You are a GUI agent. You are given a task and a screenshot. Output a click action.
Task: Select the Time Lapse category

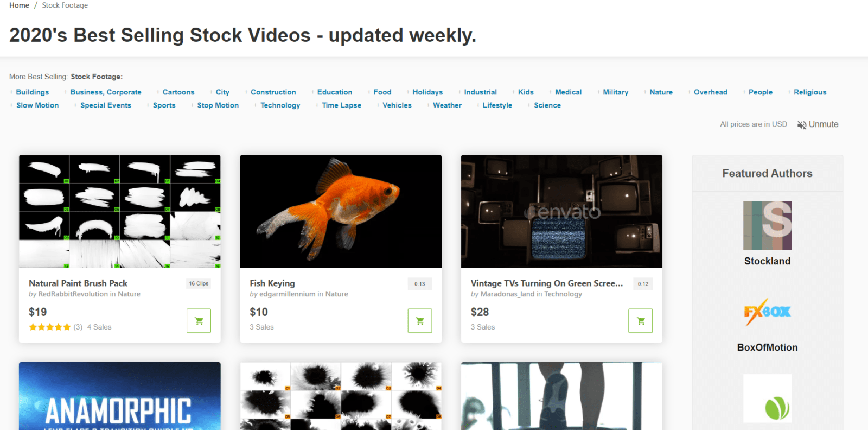(x=341, y=105)
